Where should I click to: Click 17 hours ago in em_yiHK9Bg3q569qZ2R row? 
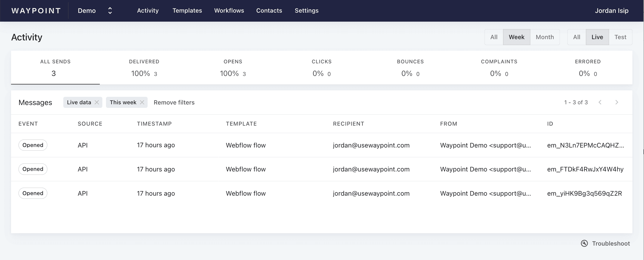(156, 193)
